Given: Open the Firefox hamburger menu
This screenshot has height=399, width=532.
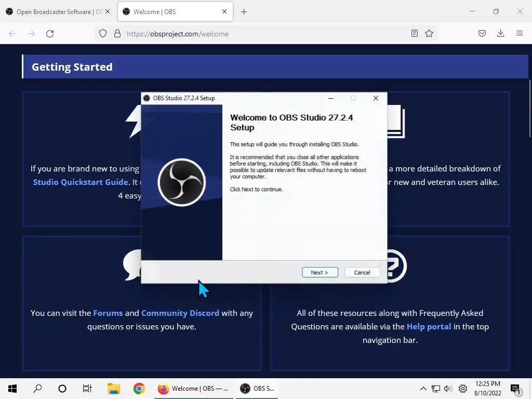Looking at the screenshot, I should (520, 33).
